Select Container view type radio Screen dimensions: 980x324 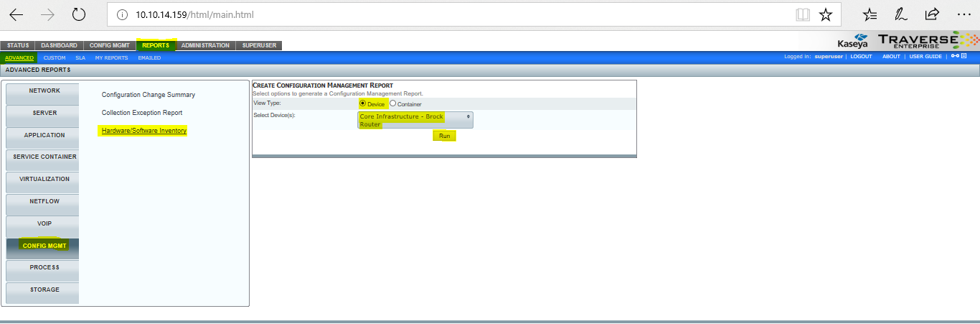click(392, 103)
